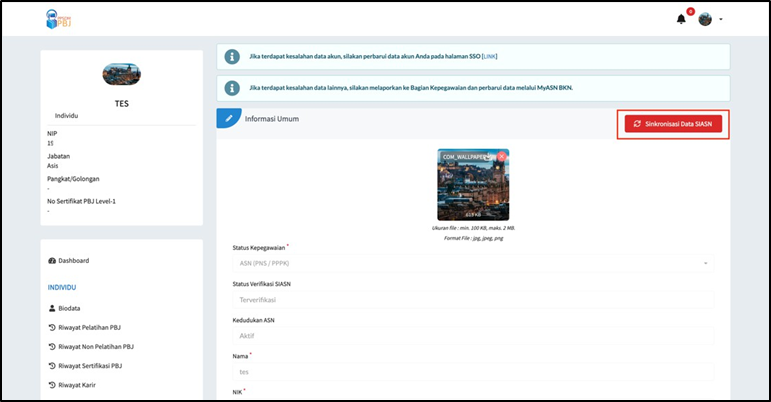Image resolution: width=771 pixels, height=402 pixels.
Task: Remove the uploaded photo with the red X
Action: pyautogui.click(x=502, y=157)
